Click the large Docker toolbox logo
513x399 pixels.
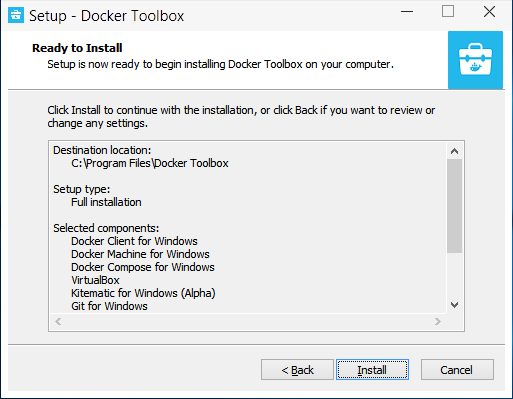[x=475, y=60]
